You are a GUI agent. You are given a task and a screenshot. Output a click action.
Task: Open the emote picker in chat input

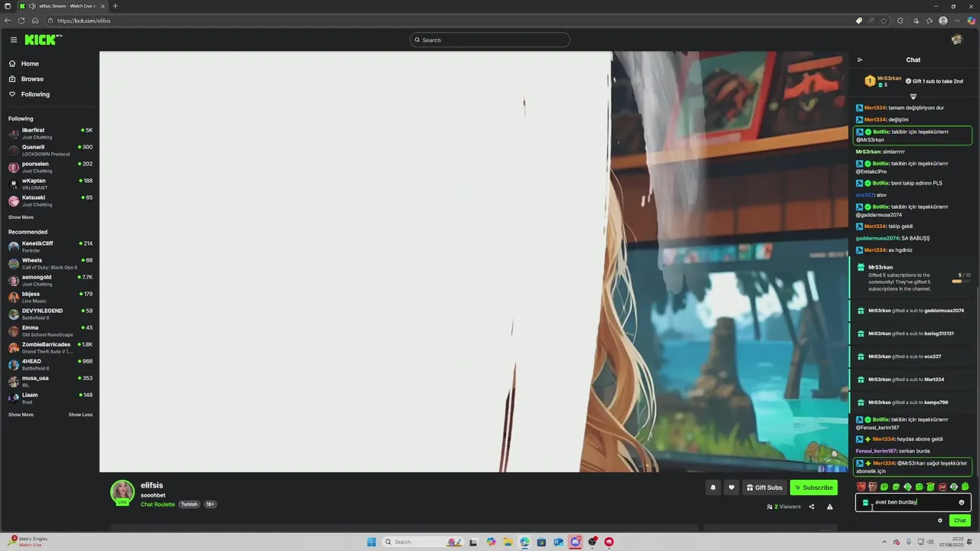(x=962, y=503)
